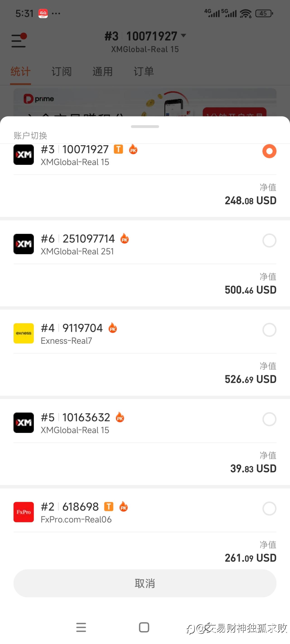Viewport: 290px width, 644px height.
Task: Tap the bottom sheet drag handle
Action: [x=145, y=127]
